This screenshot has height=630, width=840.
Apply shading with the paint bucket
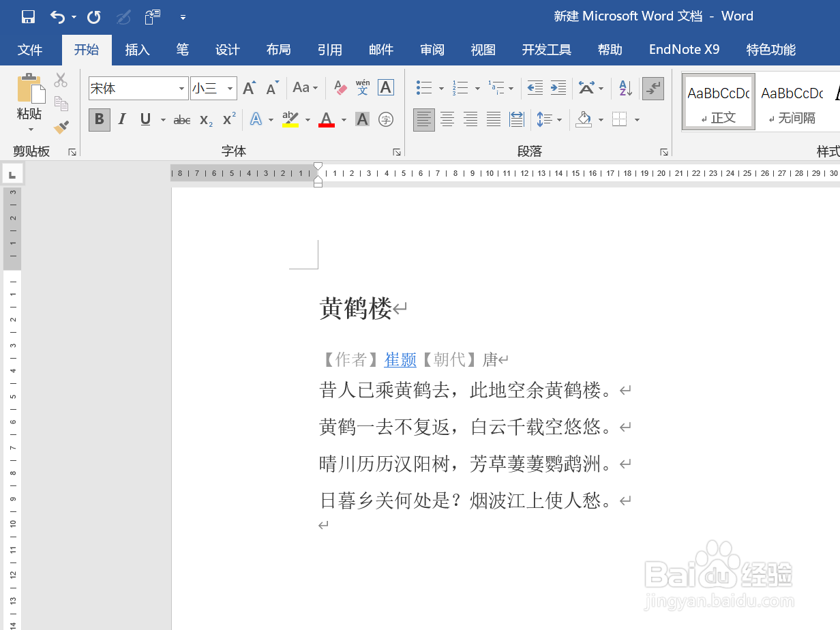pyautogui.click(x=584, y=120)
